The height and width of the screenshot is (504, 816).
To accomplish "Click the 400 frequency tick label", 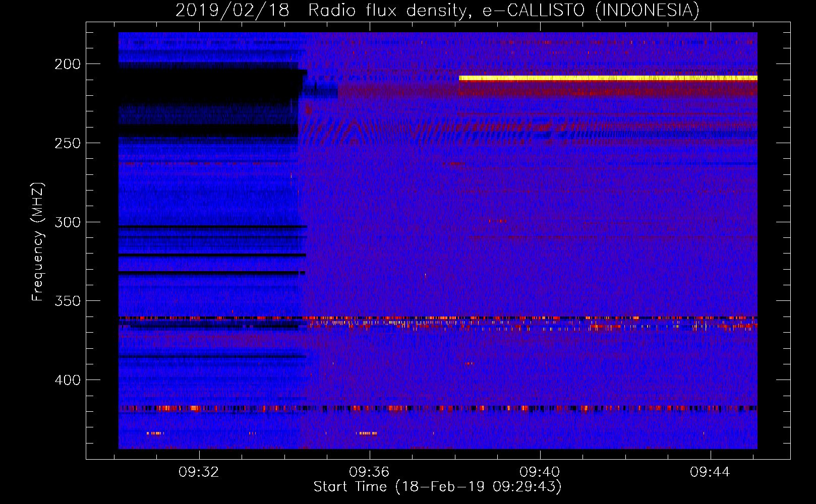I will [x=68, y=380].
